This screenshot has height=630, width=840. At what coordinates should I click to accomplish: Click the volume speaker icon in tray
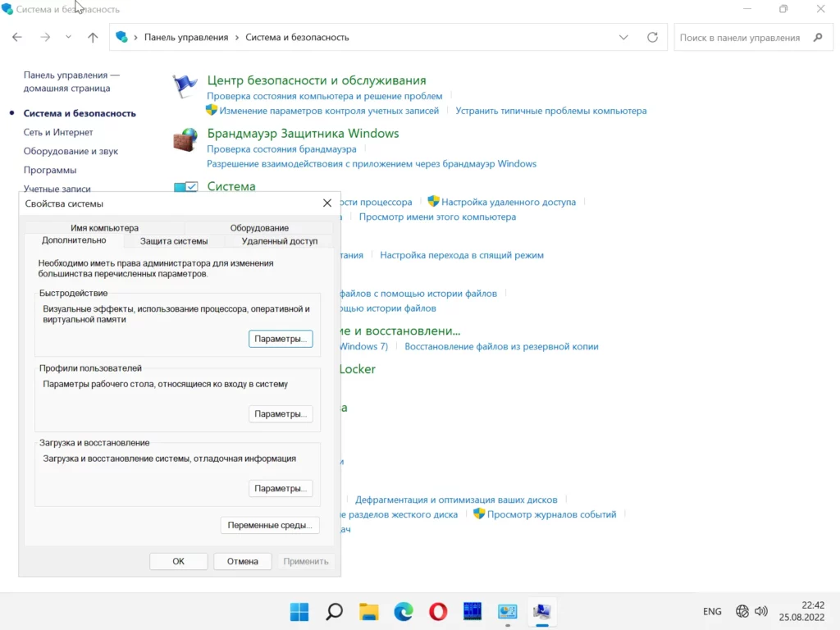point(761,611)
